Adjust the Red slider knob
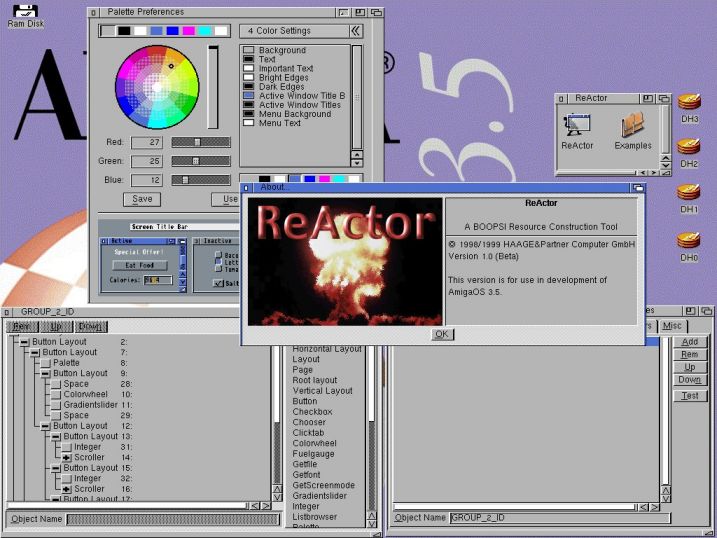The width and height of the screenshot is (717, 538). pos(198,142)
